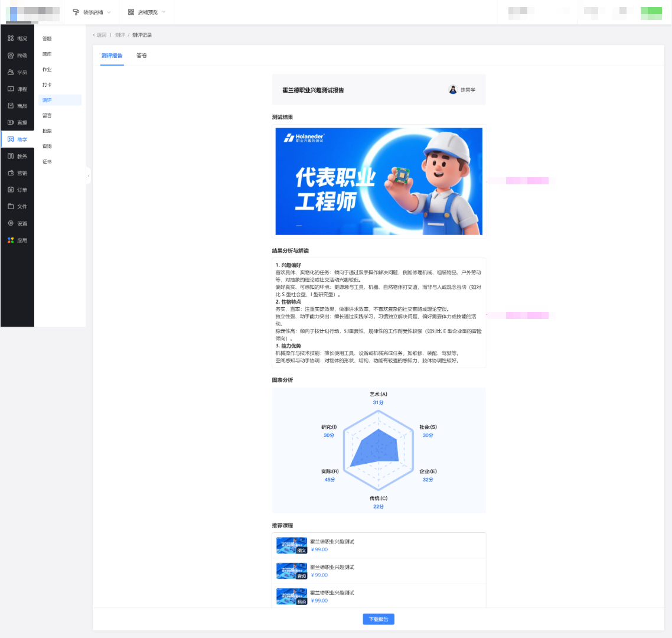Viewport: 672px width, 638px height.
Task: Go to 营销 marketing in sidebar
Action: pyautogui.click(x=17, y=172)
